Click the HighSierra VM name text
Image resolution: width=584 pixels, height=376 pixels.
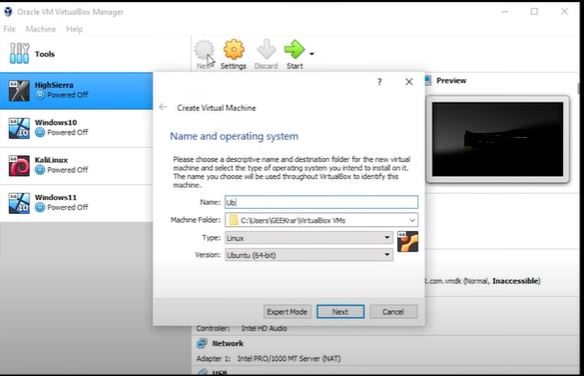pos(54,85)
